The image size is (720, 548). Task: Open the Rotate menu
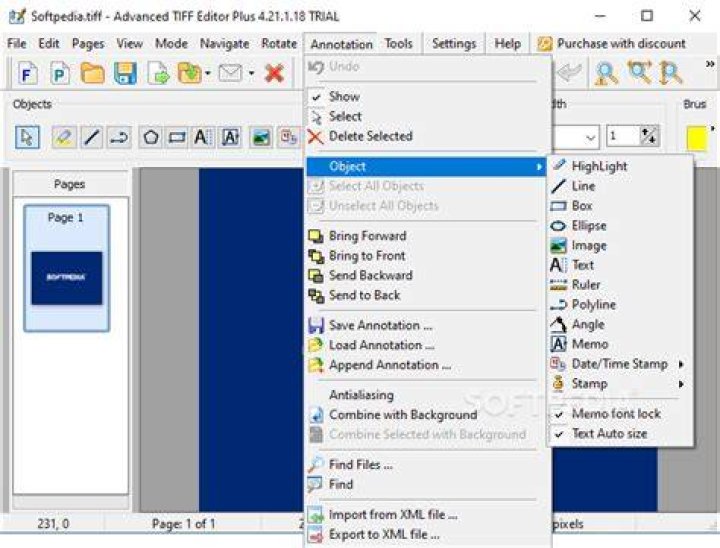click(279, 44)
